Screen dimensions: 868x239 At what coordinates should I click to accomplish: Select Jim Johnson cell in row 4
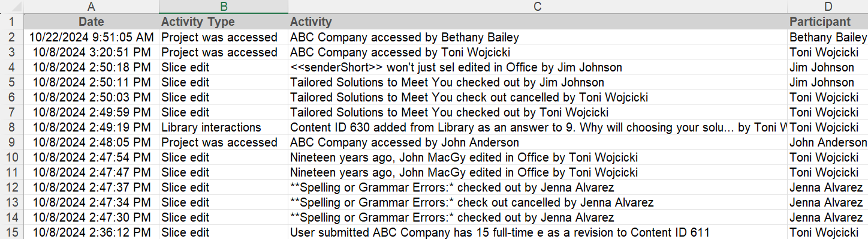[828, 67]
